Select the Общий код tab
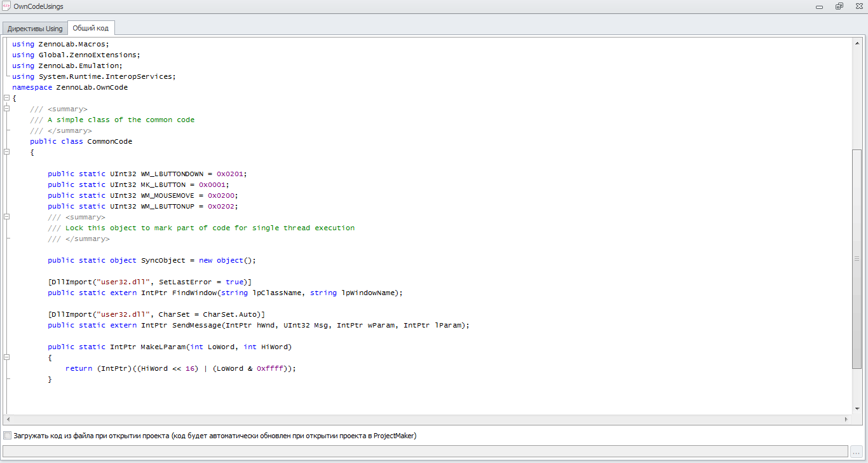Image resolution: width=868 pixels, height=463 pixels. (91, 28)
